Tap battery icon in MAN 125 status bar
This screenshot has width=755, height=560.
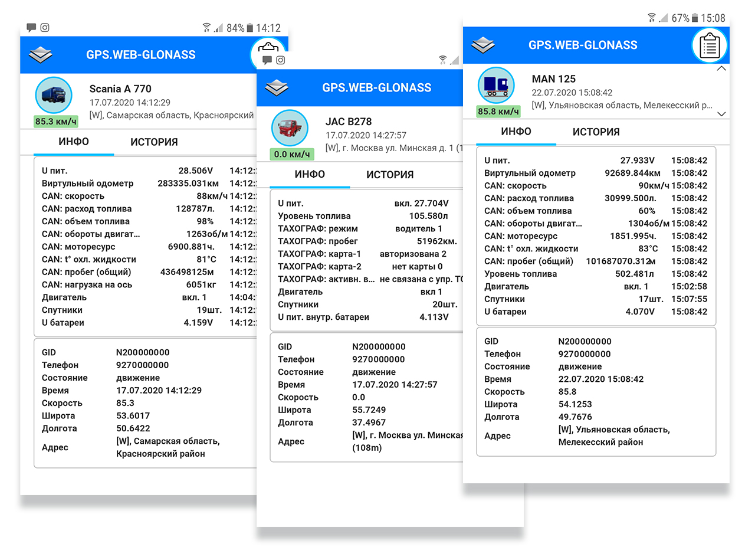695,18
